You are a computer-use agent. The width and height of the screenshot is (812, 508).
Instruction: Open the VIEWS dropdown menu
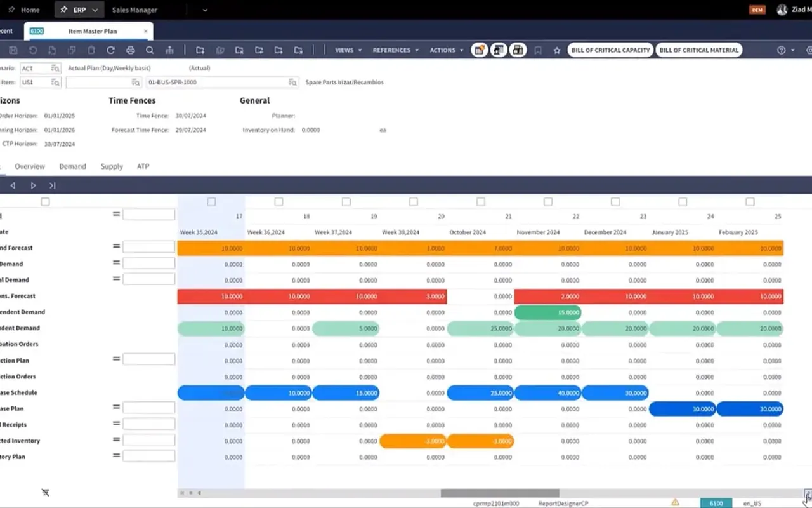(348, 50)
